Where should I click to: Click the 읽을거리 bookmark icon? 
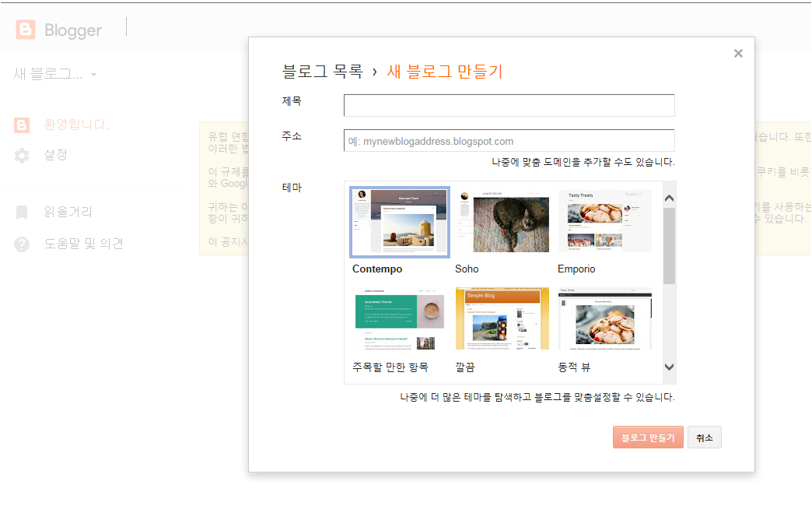point(22,212)
